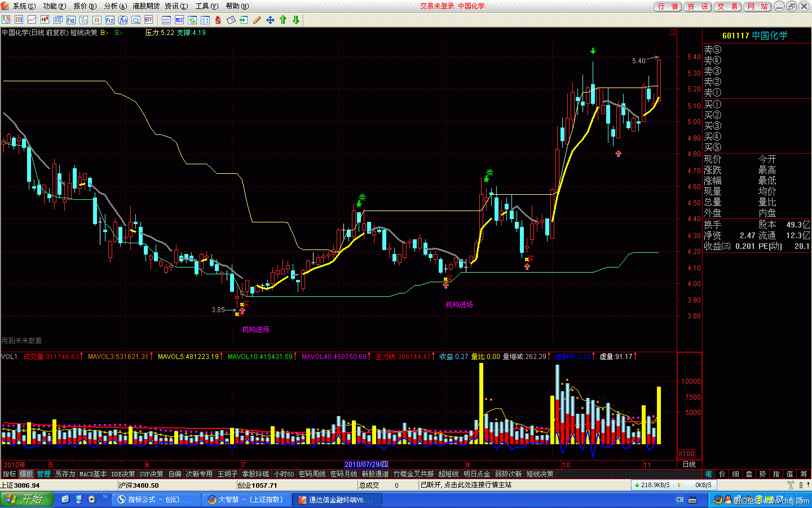This screenshot has width=812, height=508.
Task: Select the 盘 tab in right panel
Action: (x=749, y=474)
